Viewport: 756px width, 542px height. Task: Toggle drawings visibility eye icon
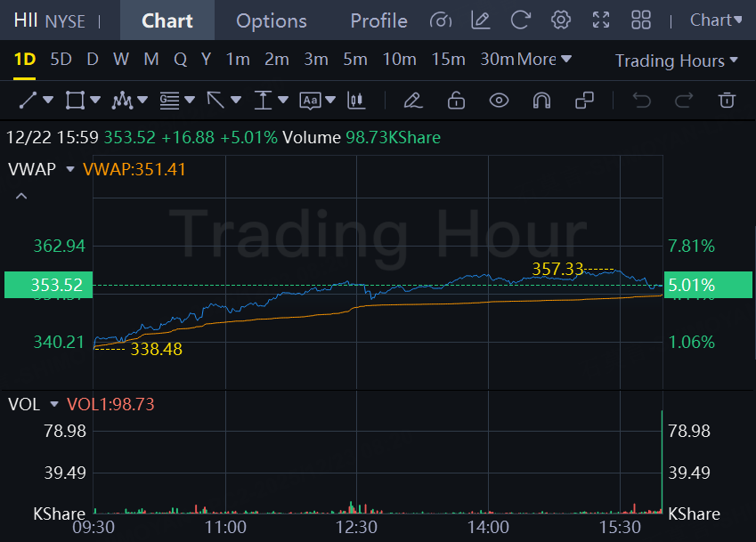point(499,101)
